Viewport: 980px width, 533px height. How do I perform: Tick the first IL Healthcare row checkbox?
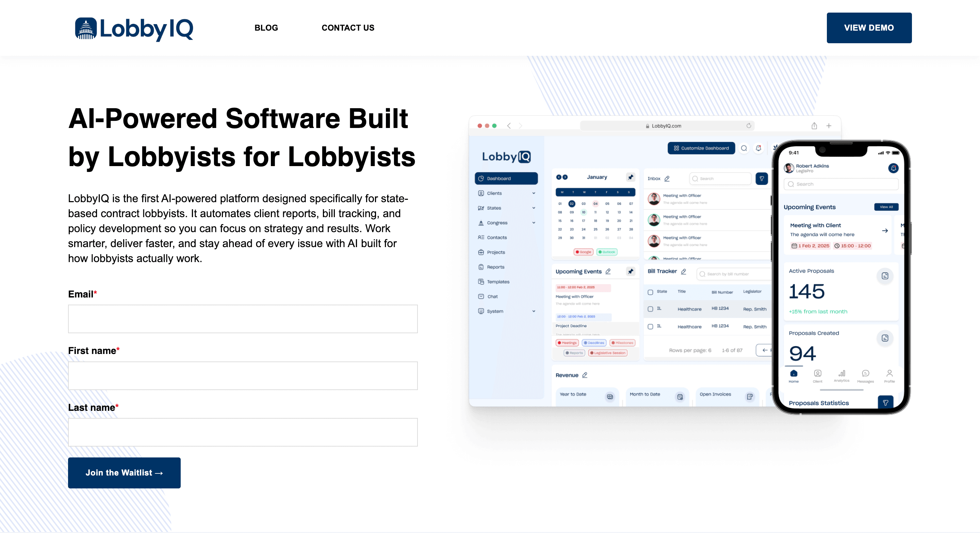pyautogui.click(x=651, y=309)
